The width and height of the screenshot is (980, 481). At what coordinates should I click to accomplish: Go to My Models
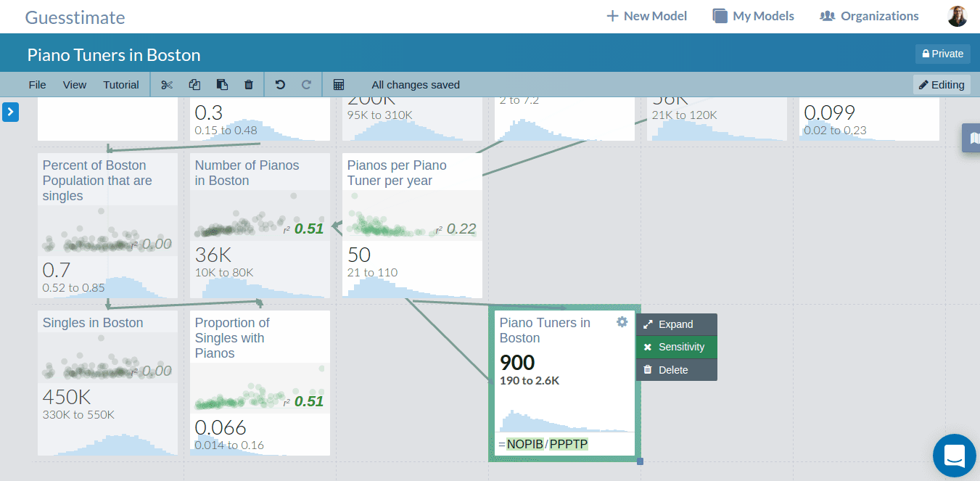coord(753,16)
